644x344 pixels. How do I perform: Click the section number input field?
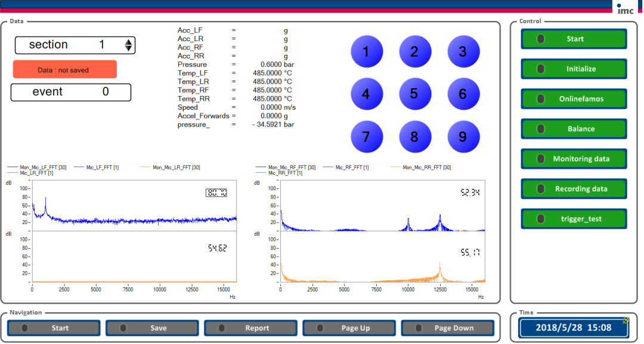click(75, 45)
